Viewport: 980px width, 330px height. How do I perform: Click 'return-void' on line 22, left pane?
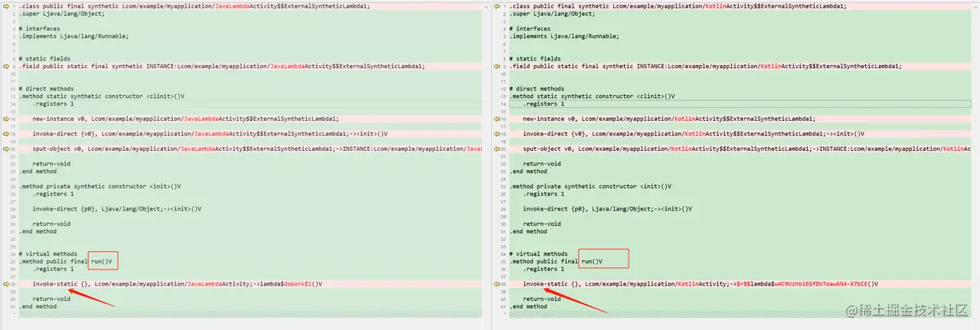point(51,164)
